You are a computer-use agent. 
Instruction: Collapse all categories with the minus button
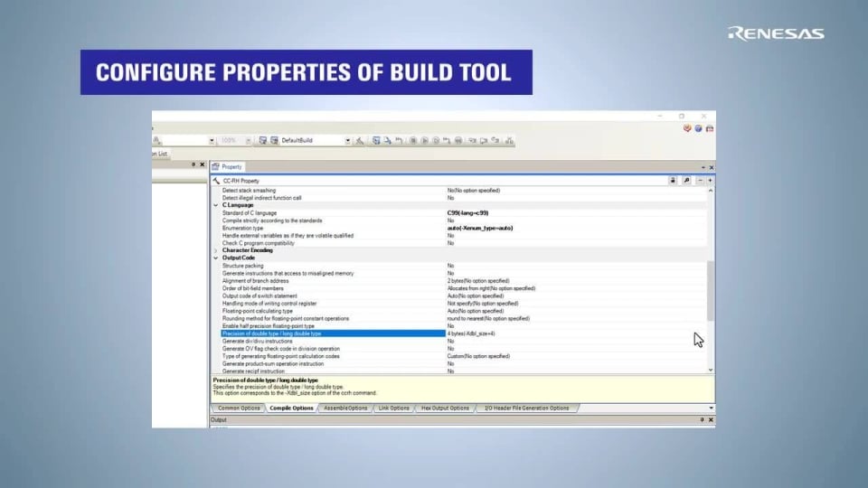[700, 181]
